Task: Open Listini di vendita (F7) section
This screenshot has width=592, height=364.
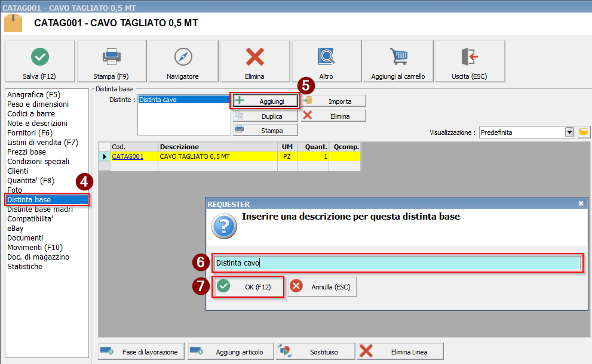Action: click(x=42, y=142)
